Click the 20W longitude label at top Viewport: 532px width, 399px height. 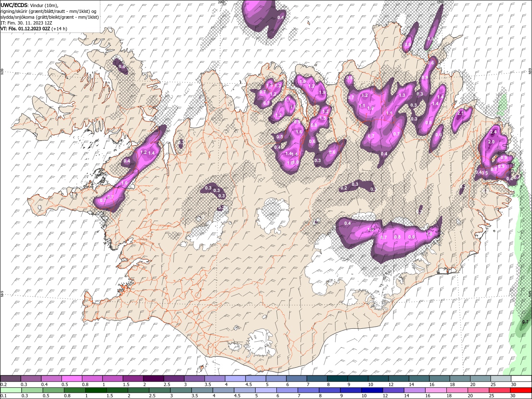[221, 2]
